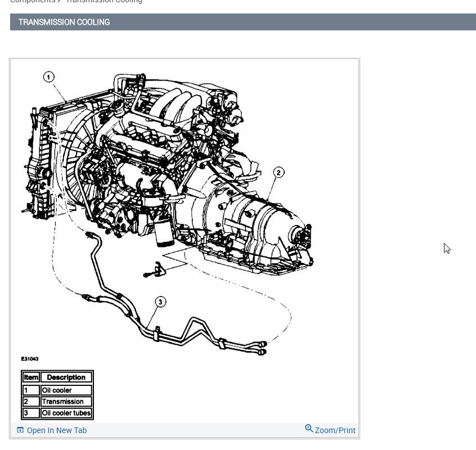Open In New Tab link text
This screenshot has height=450, width=476.
(x=57, y=430)
